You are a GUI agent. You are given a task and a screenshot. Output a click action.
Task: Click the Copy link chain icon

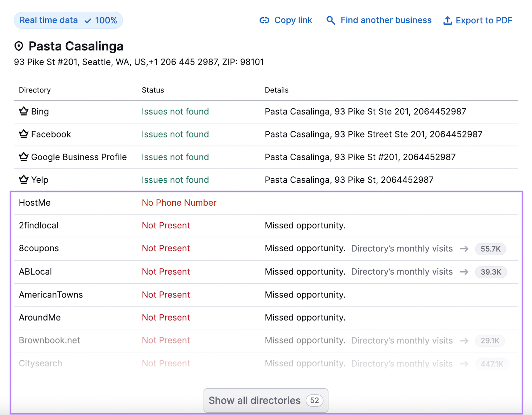coord(264,21)
